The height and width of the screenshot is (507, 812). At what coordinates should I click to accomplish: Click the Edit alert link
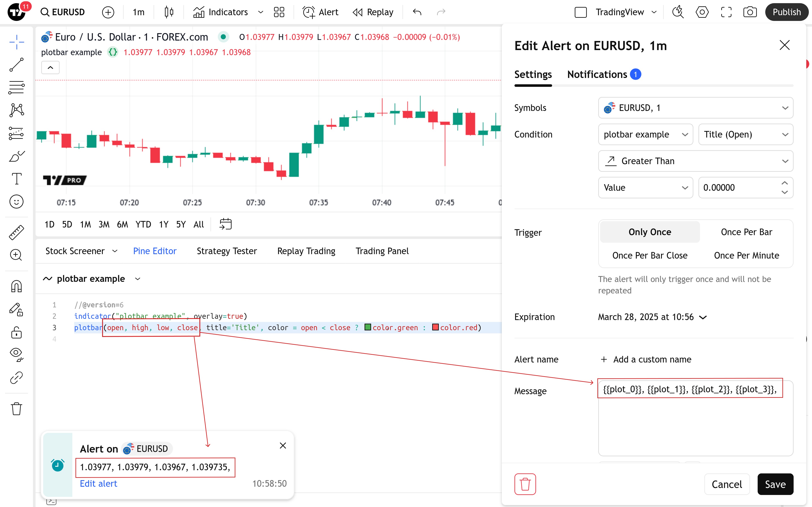point(98,484)
